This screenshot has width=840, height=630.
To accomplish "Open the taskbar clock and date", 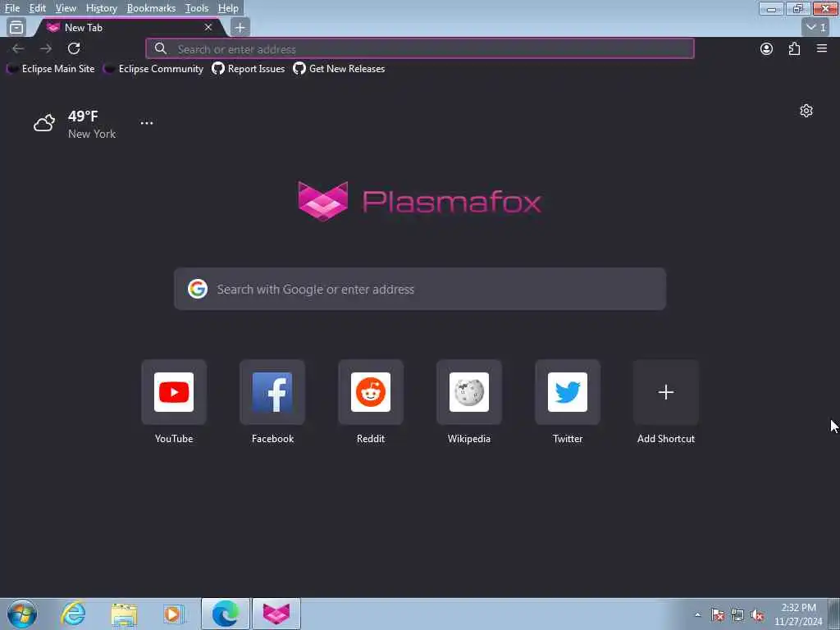I will coord(798,614).
